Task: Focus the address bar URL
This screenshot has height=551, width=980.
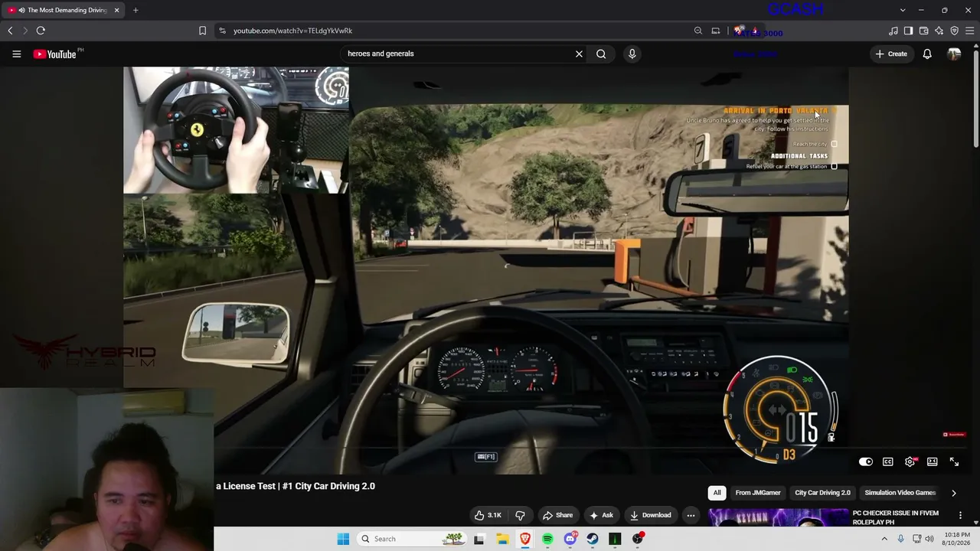Action: tap(292, 31)
